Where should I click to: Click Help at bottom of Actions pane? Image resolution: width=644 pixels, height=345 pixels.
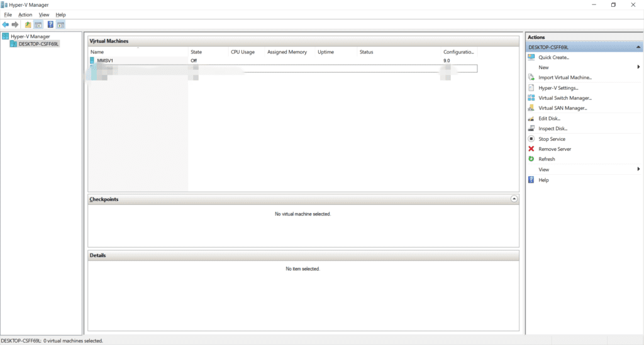click(543, 180)
